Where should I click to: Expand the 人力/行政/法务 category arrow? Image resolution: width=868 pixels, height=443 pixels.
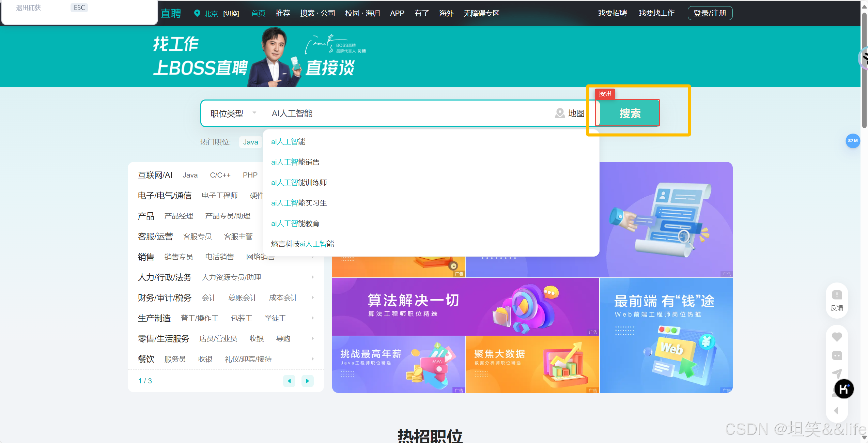pyautogui.click(x=312, y=277)
